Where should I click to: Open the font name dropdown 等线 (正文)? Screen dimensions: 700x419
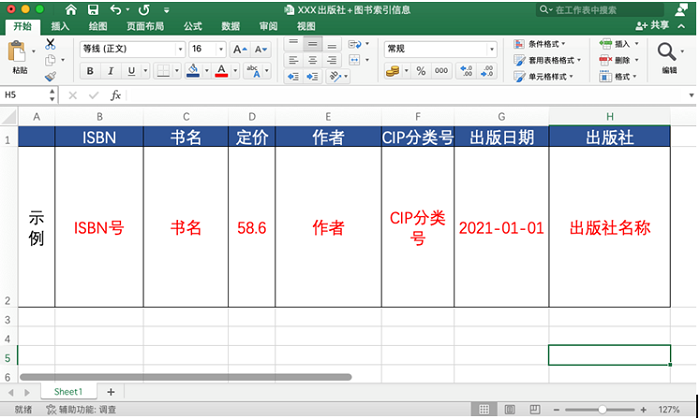click(x=132, y=49)
